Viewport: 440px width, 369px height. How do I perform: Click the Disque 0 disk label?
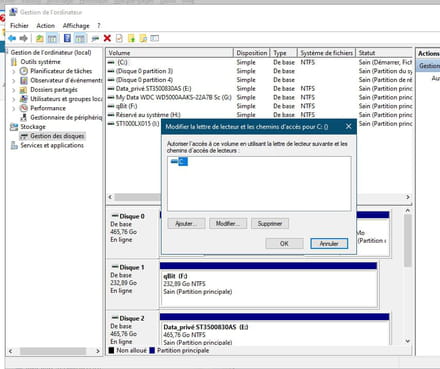pos(131,216)
